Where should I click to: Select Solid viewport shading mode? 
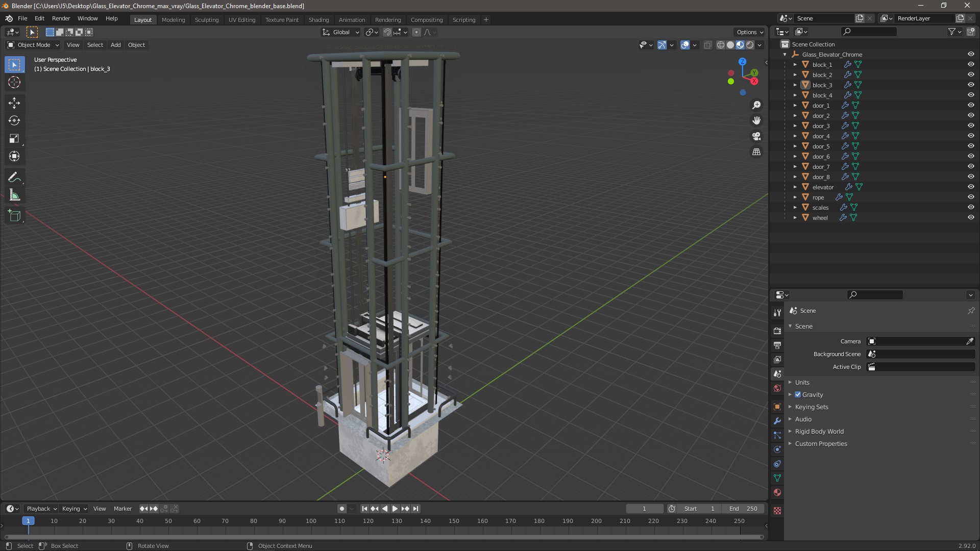(730, 45)
